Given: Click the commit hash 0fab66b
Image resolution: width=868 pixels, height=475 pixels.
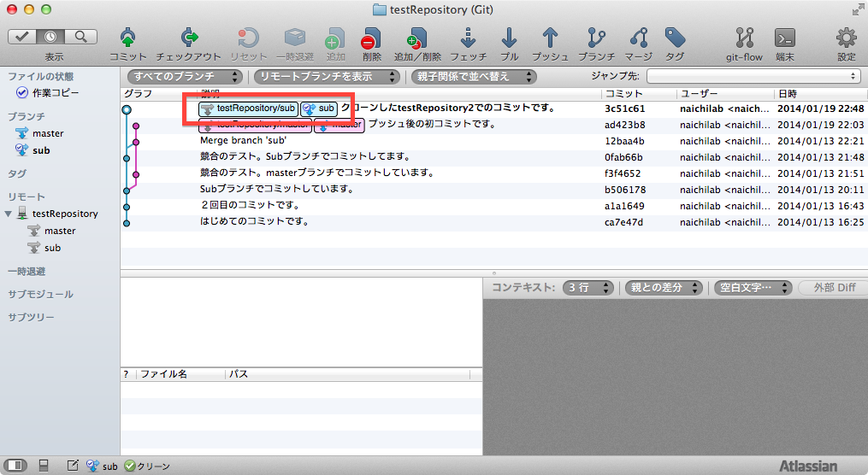Looking at the screenshot, I should (x=623, y=157).
